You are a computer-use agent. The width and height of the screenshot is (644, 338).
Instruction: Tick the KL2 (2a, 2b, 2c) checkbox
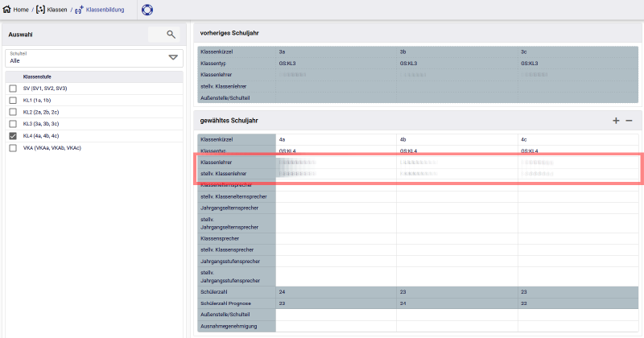[13, 112]
